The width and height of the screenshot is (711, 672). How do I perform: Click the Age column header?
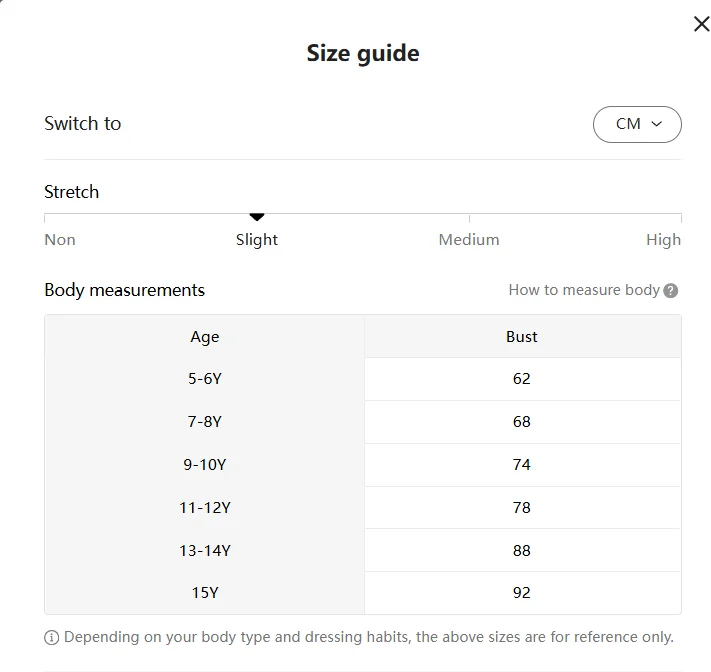point(205,337)
